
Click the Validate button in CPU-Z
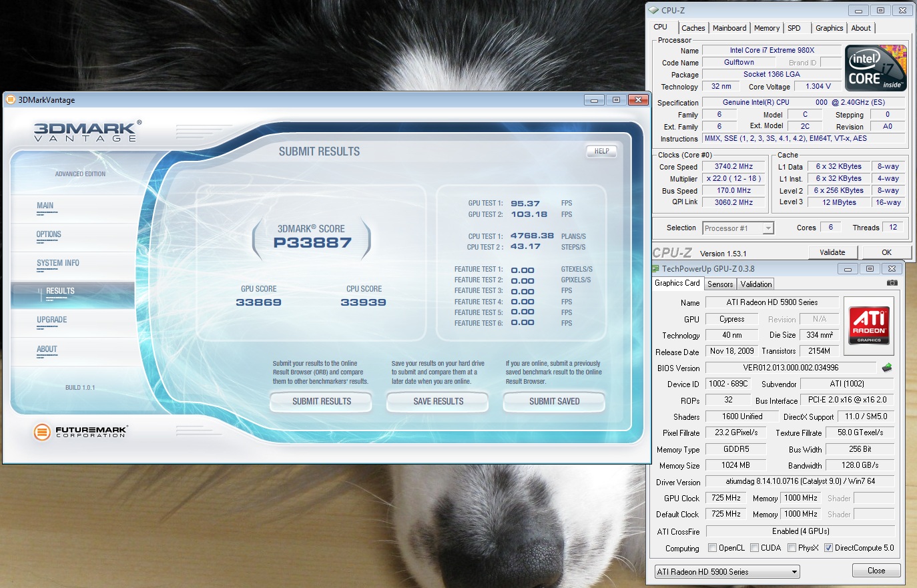(832, 252)
